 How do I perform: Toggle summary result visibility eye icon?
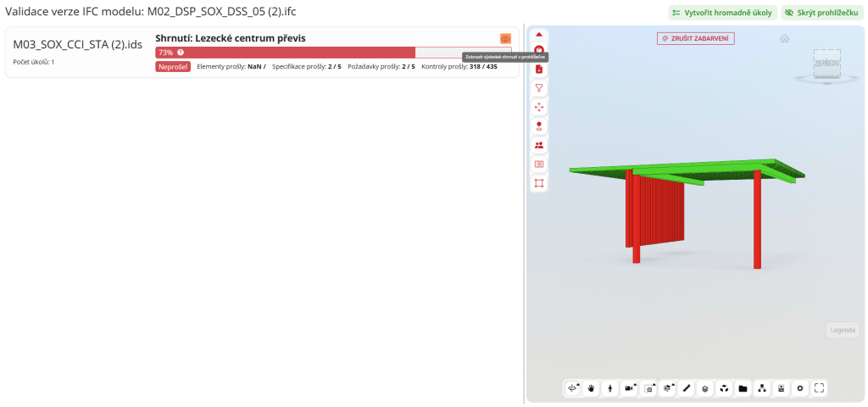click(505, 38)
